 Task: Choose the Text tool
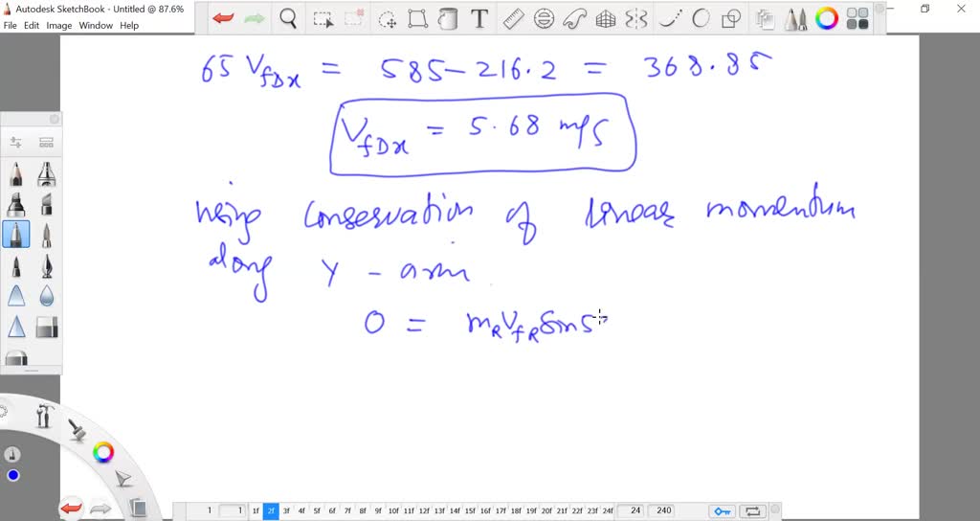pyautogui.click(x=479, y=19)
